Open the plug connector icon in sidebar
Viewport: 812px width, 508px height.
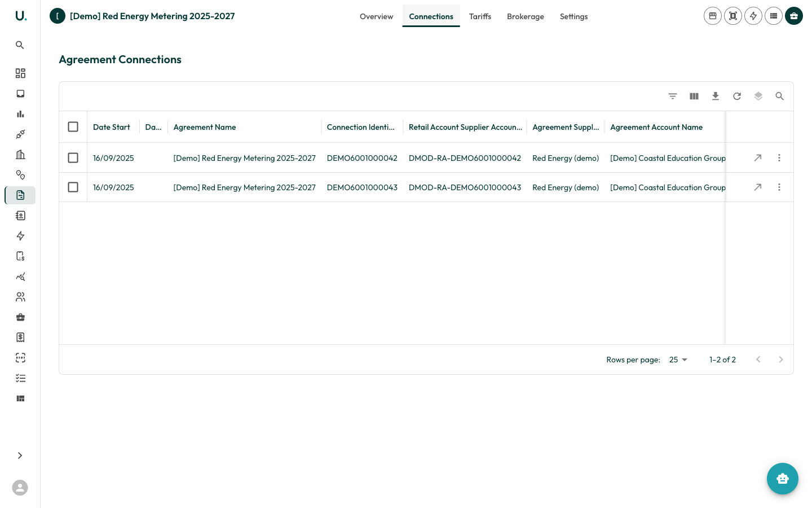click(20, 134)
